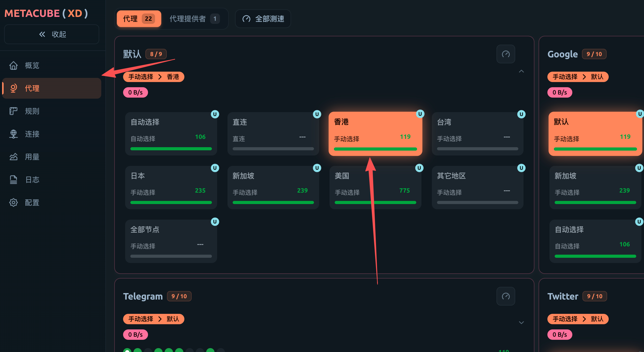Expand the Telegram proxy group
The height and width of the screenshot is (352, 644).
coord(521,323)
